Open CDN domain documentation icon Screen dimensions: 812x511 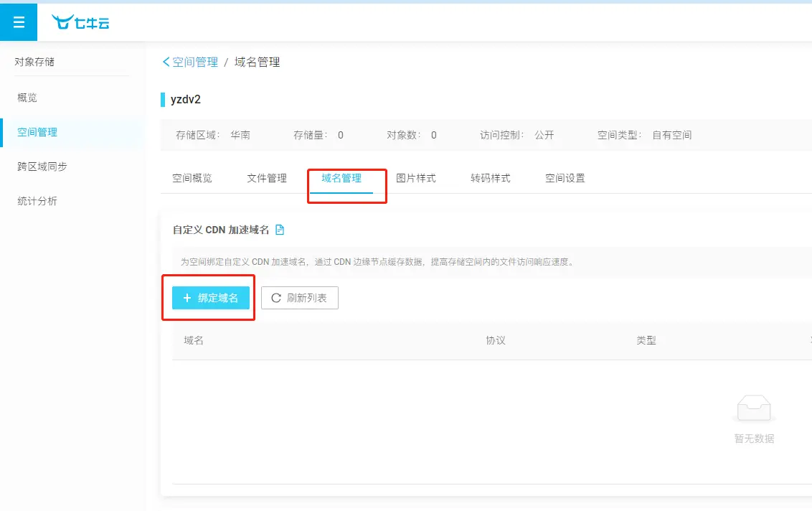pos(280,230)
